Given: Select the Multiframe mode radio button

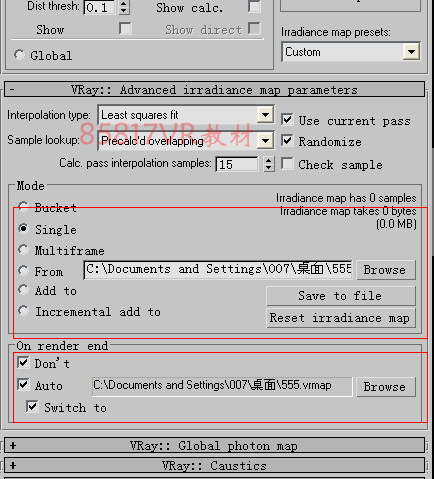Looking at the screenshot, I should pos(23,250).
